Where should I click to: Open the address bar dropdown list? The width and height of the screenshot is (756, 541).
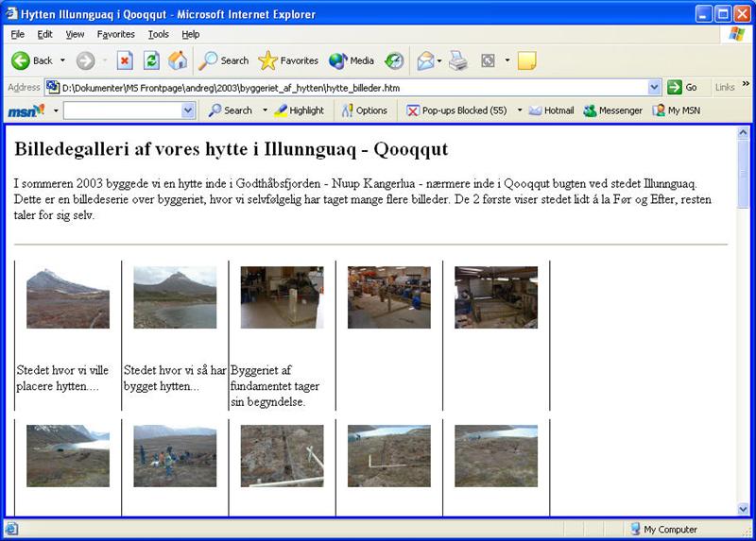pyautogui.click(x=654, y=87)
